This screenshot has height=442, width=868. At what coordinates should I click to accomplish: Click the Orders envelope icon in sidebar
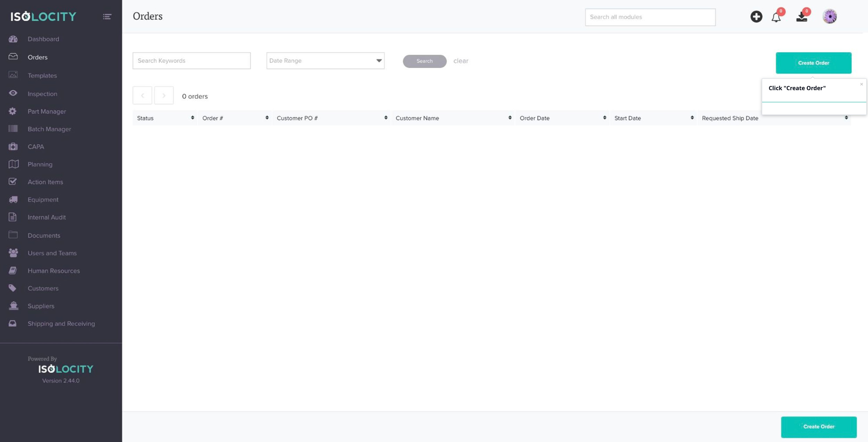pyautogui.click(x=13, y=56)
